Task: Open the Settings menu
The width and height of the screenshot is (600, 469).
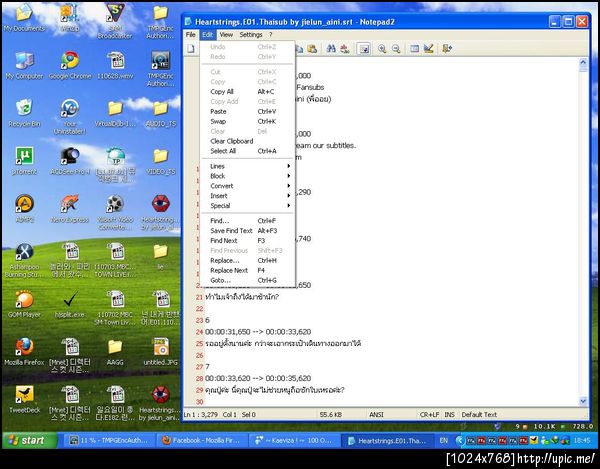Action: point(251,35)
